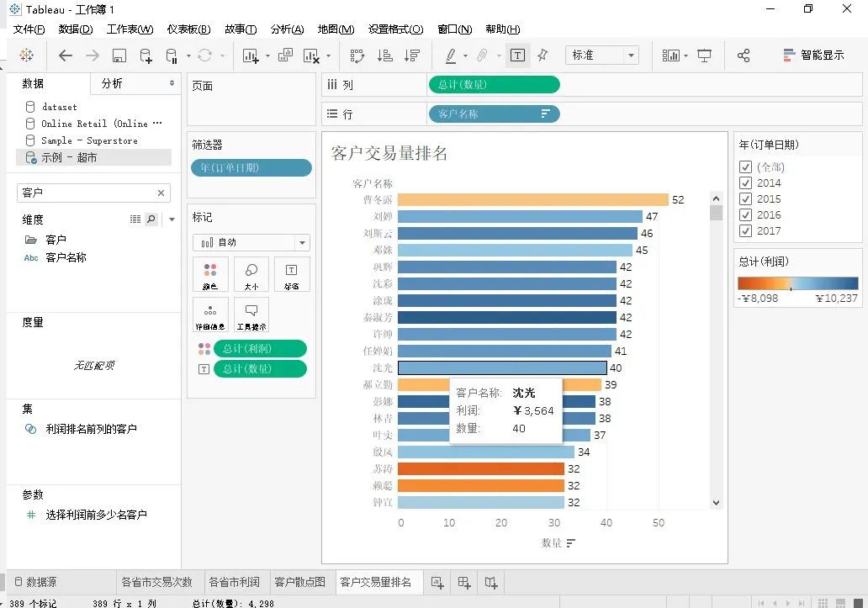Toggle the 2015 year checkbox
Image resolution: width=868 pixels, height=608 pixels.
click(x=746, y=199)
